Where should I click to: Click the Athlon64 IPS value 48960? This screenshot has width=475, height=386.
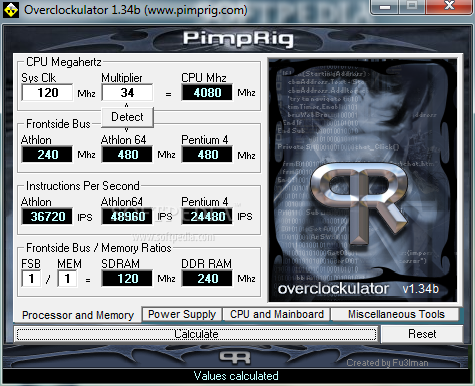coord(127,216)
